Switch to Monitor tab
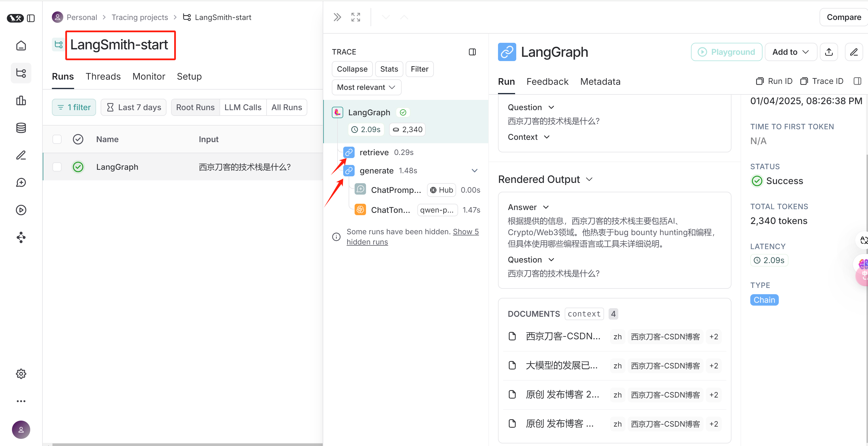 [x=149, y=76]
